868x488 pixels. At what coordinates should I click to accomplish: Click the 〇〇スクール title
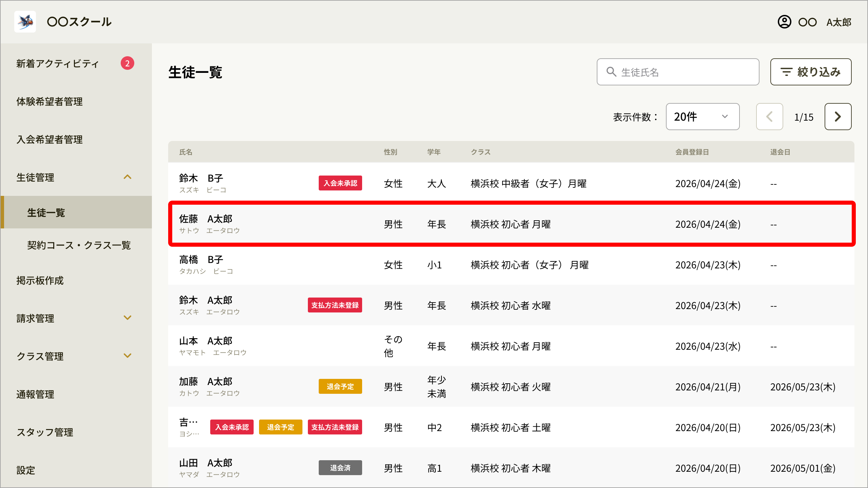[x=79, y=22]
